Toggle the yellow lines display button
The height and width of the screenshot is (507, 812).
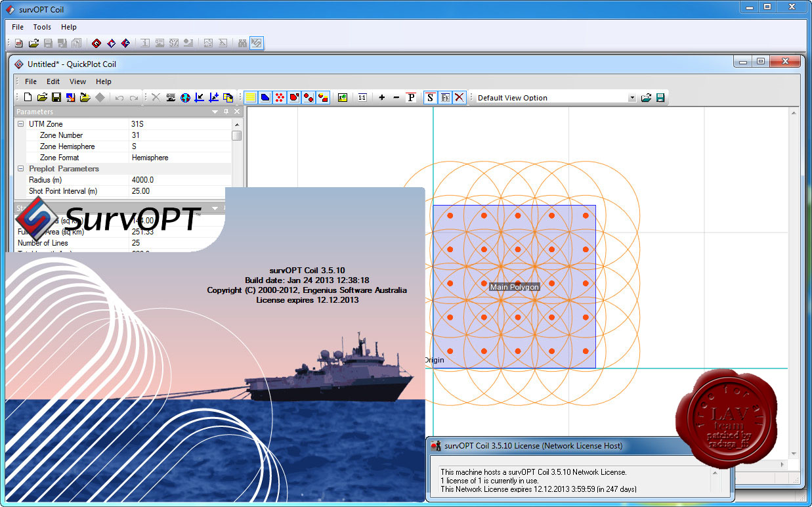point(251,98)
